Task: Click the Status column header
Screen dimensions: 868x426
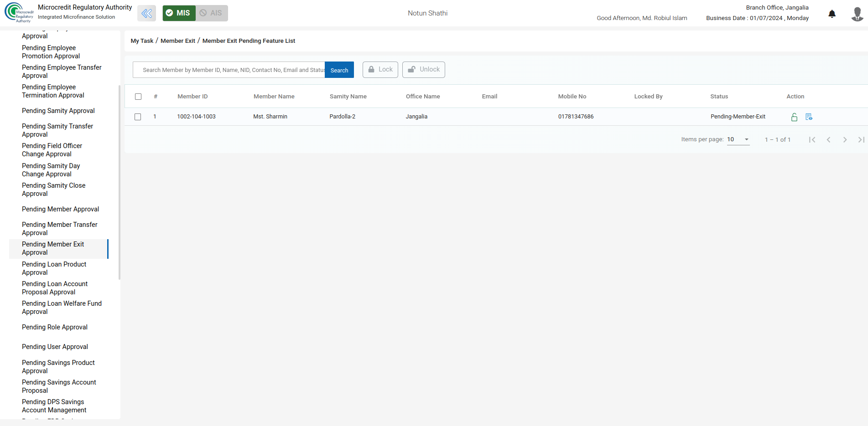Action: click(719, 97)
